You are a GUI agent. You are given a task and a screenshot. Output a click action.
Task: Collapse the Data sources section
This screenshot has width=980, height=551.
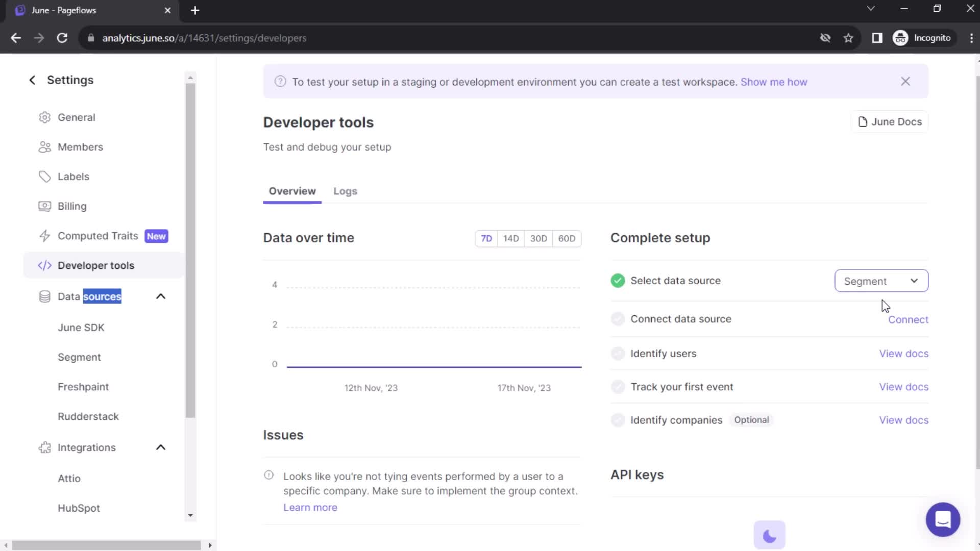[161, 296]
